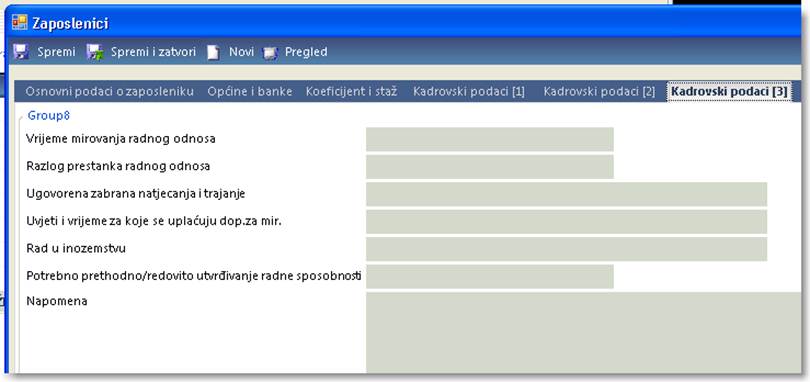Viewport: 810px width, 382px height.
Task: Activate the Rad u inozemstvu field
Action: click(567, 249)
